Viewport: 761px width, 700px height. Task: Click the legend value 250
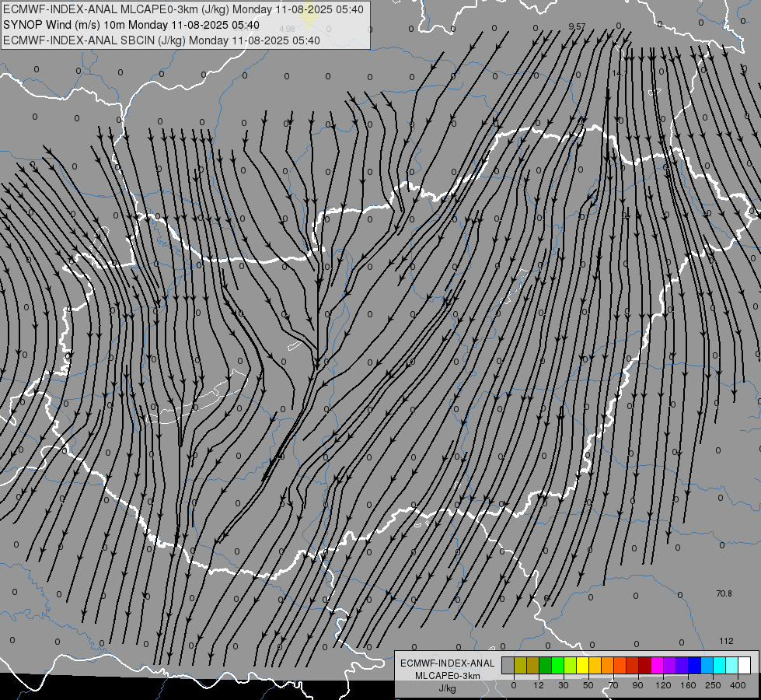pos(713,685)
